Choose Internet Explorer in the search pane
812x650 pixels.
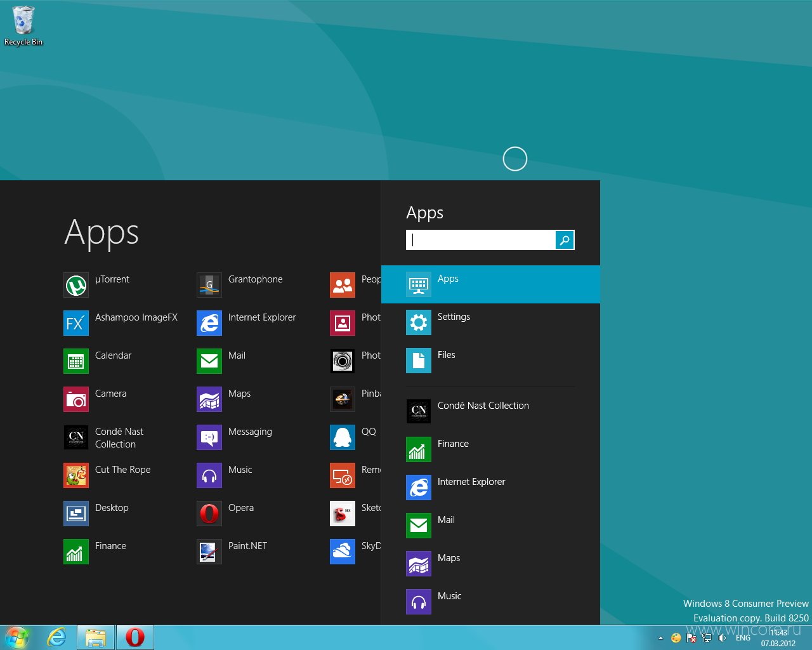[x=490, y=487]
